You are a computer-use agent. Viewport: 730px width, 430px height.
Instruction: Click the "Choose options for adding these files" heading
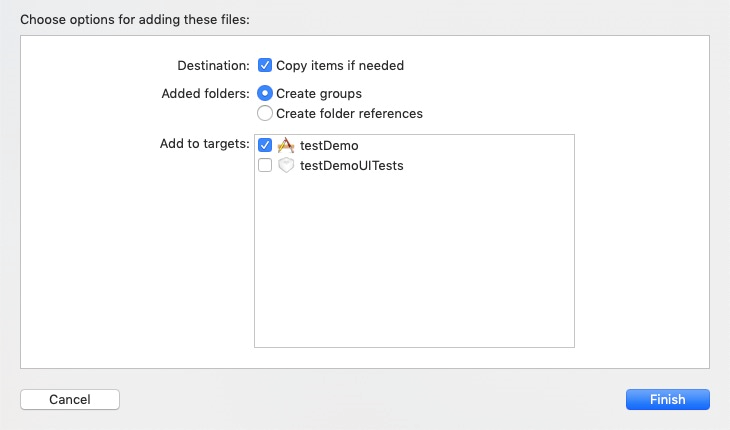tap(135, 20)
